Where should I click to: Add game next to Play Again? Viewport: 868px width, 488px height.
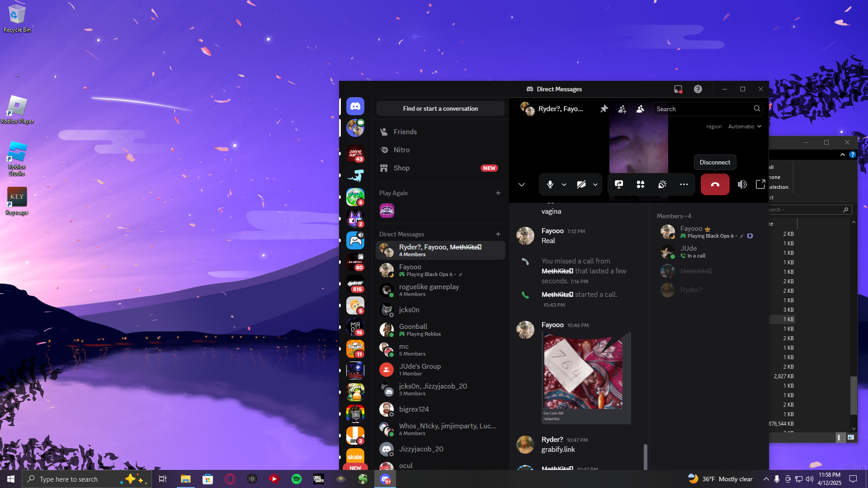click(x=498, y=193)
